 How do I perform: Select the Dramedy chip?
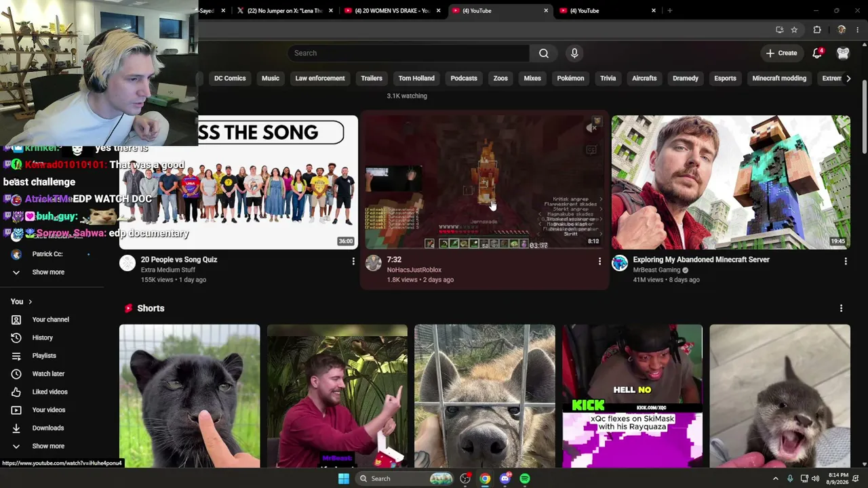coord(686,78)
